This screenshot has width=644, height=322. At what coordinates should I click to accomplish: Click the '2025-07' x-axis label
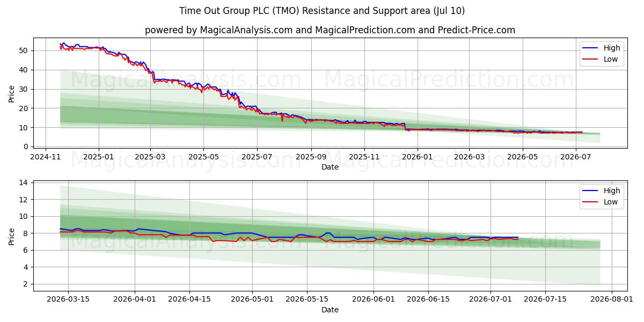pos(257,157)
